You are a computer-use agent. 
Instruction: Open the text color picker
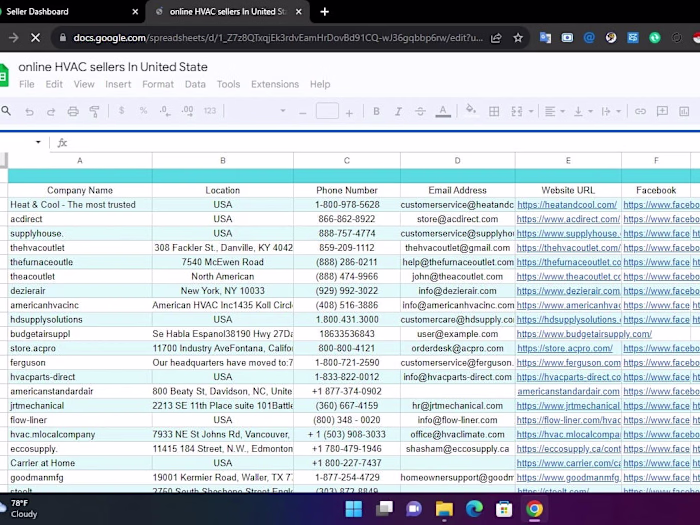tap(442, 111)
